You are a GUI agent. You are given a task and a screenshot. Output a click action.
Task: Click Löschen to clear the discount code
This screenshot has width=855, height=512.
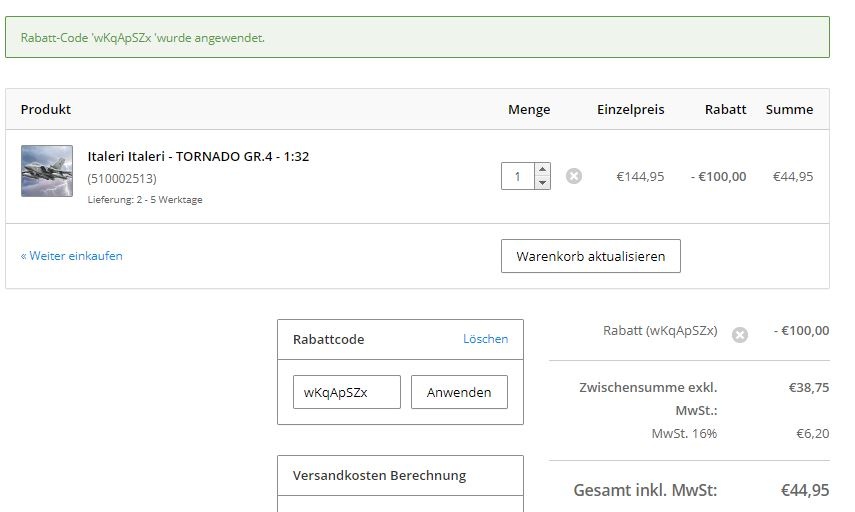485,339
